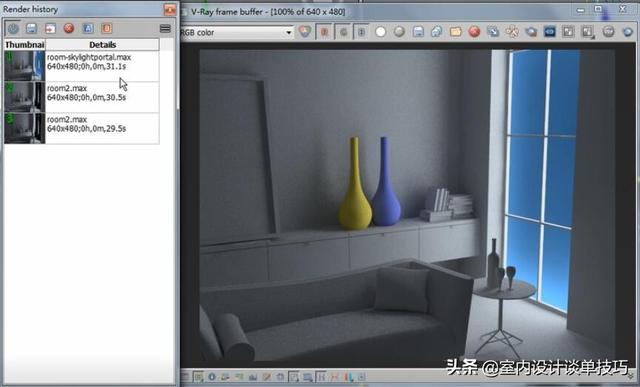This screenshot has height=387, width=640.
Task: Enable region render teapot icon
Action: point(531,31)
